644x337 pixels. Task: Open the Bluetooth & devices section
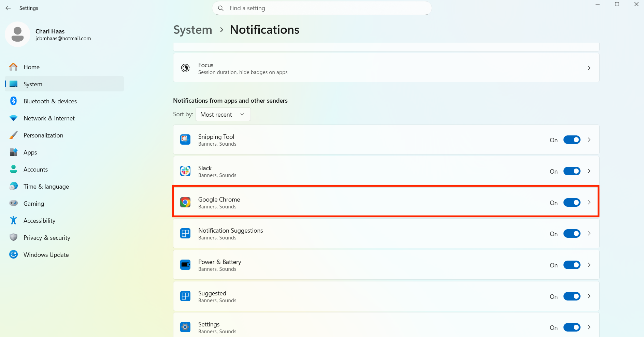[x=50, y=101]
